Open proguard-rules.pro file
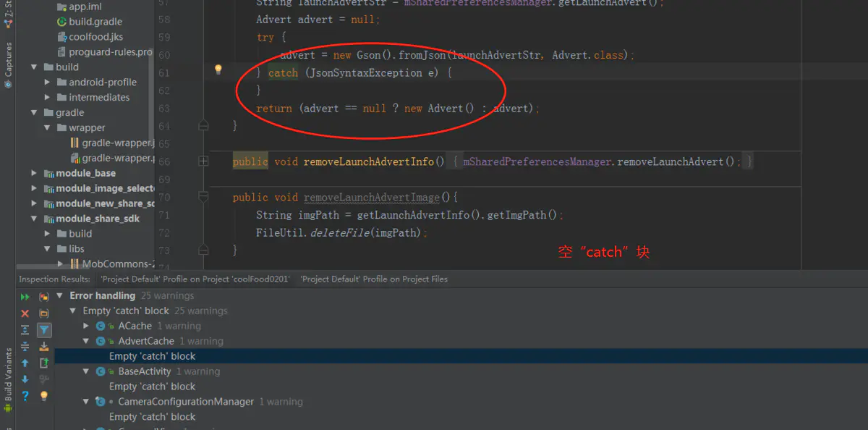 [105, 52]
